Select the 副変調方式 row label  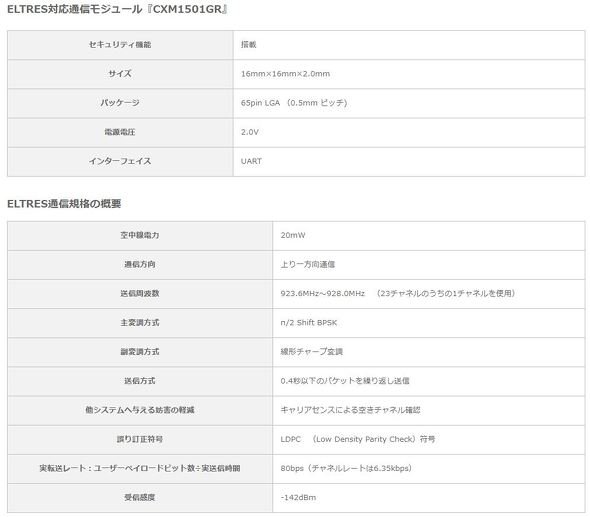pyautogui.click(x=140, y=351)
